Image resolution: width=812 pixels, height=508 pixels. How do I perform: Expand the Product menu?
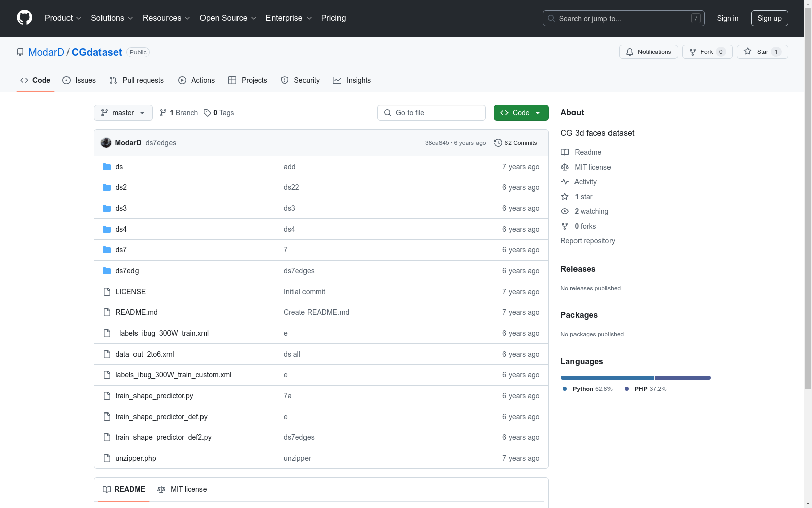[63, 18]
